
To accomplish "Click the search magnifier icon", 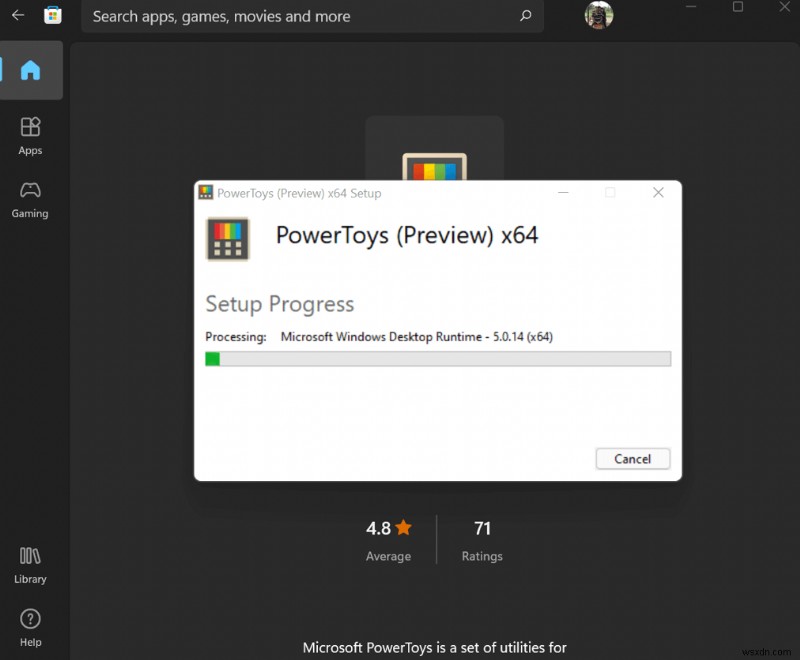I will coord(525,16).
